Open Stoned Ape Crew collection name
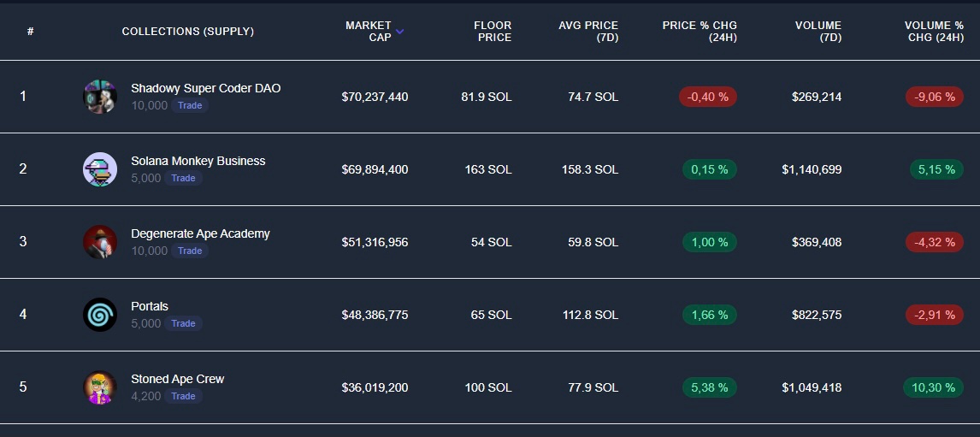Image resolution: width=980 pixels, height=437 pixels. [178, 379]
